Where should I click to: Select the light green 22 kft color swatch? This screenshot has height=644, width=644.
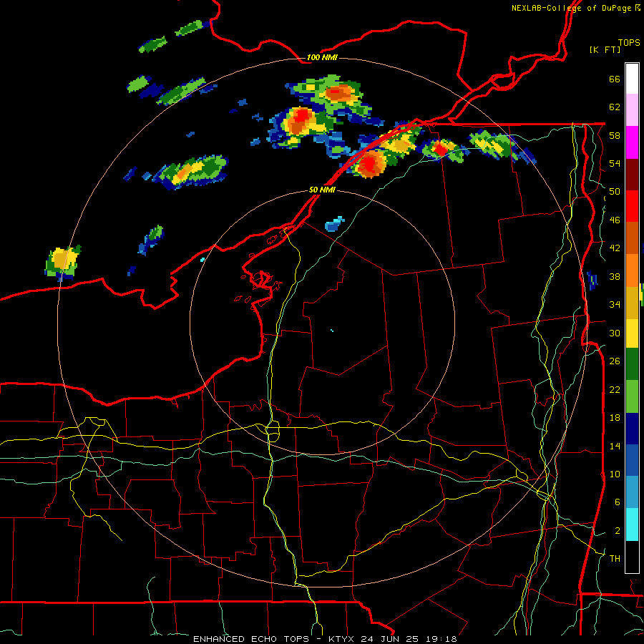click(x=632, y=396)
